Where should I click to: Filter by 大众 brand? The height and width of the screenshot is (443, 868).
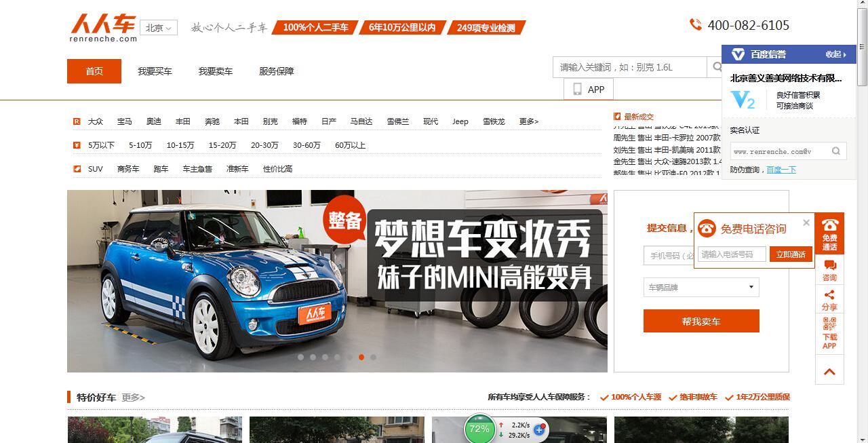[x=96, y=121]
